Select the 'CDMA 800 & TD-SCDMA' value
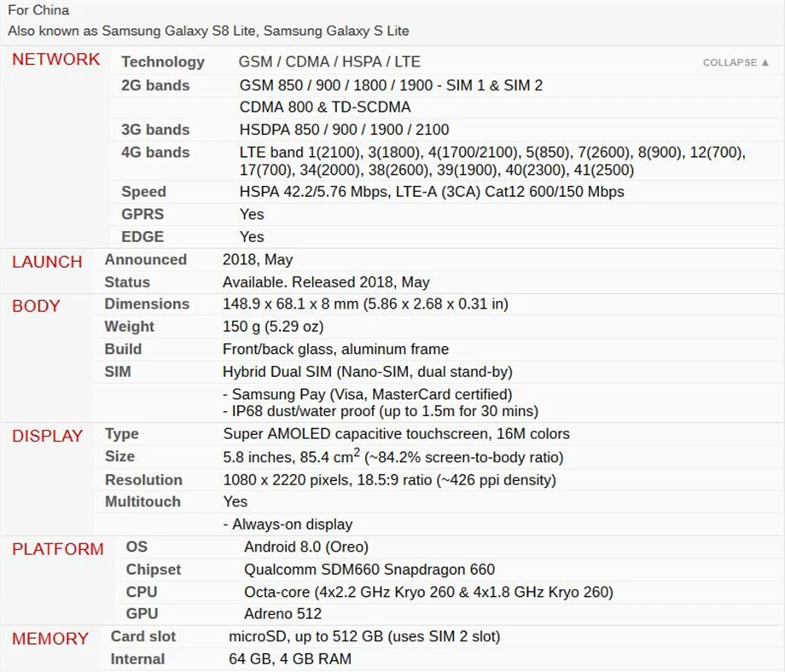The height and width of the screenshot is (672, 785). [x=325, y=107]
